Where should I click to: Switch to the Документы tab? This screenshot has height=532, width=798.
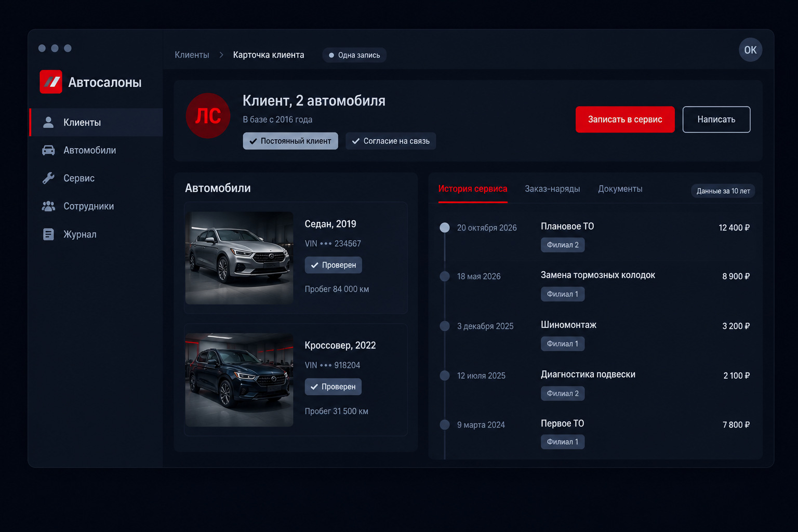(x=620, y=189)
